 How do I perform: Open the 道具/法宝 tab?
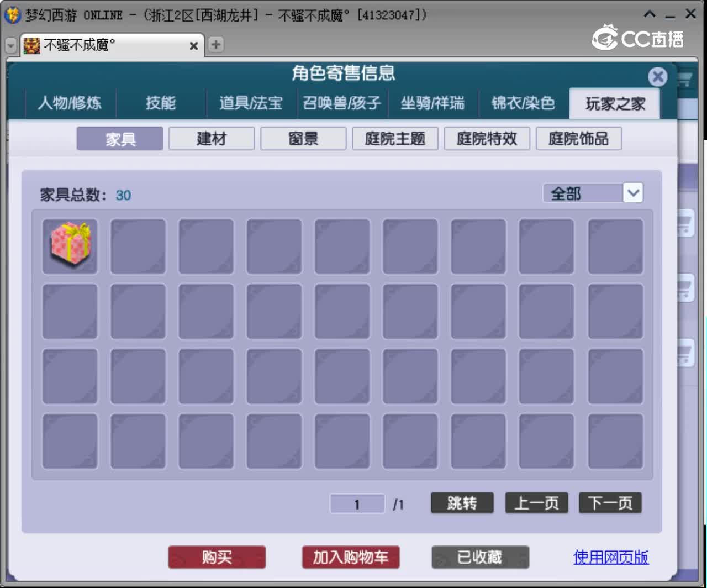click(x=251, y=103)
